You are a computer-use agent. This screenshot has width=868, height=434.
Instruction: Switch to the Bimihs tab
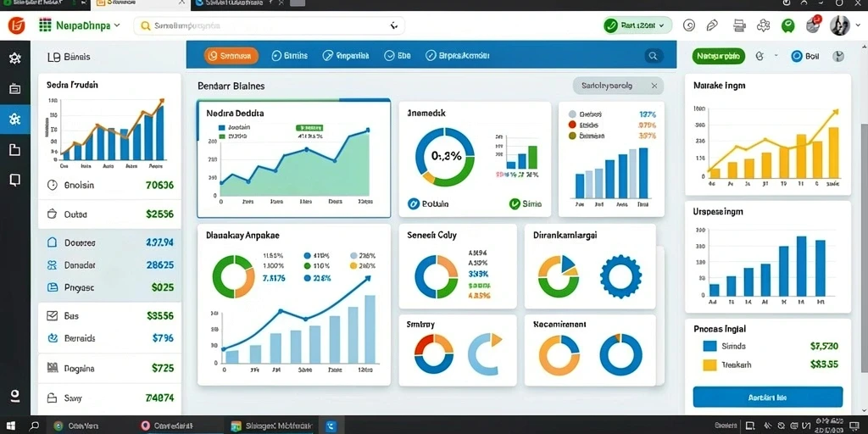(x=290, y=55)
